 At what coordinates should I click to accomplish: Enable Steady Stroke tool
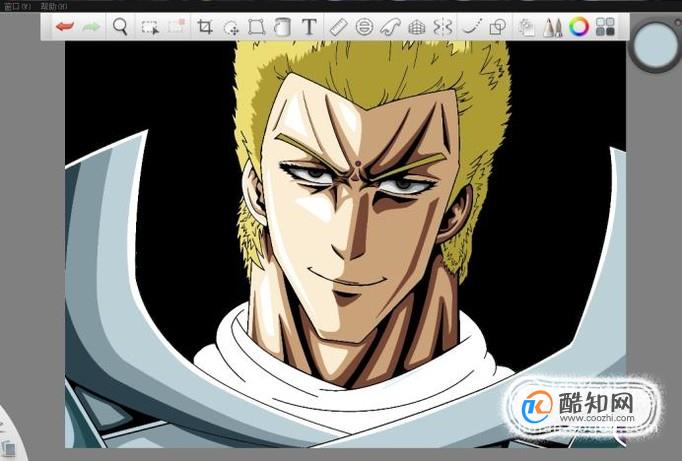tap(472, 27)
